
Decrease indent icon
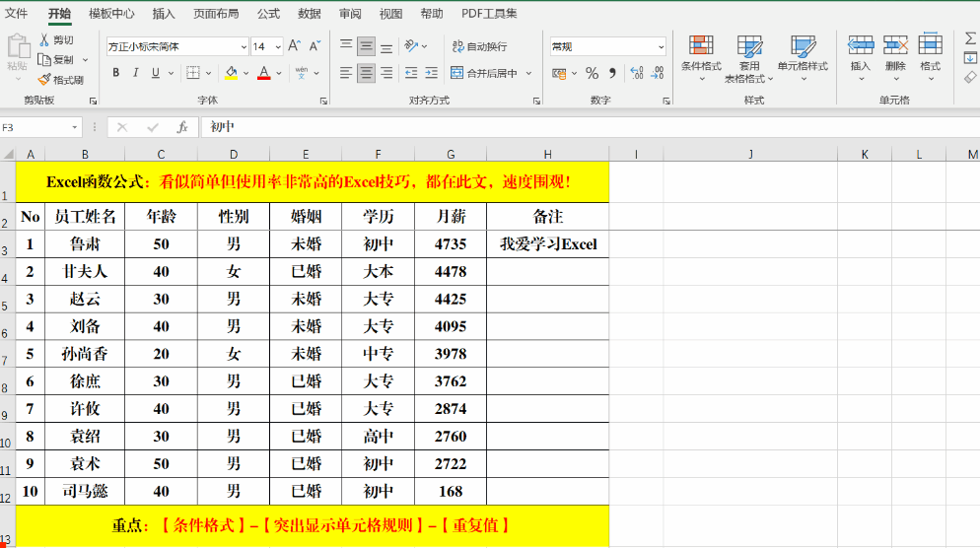[x=410, y=73]
